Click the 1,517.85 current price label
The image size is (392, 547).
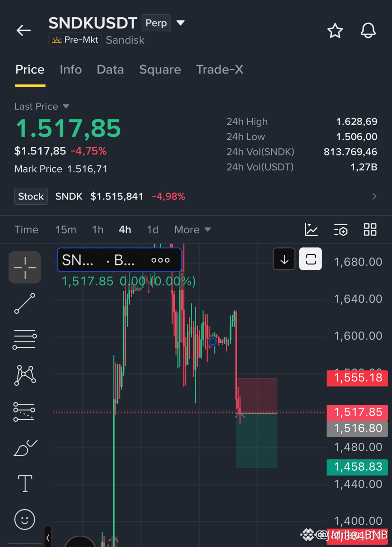coord(357,412)
